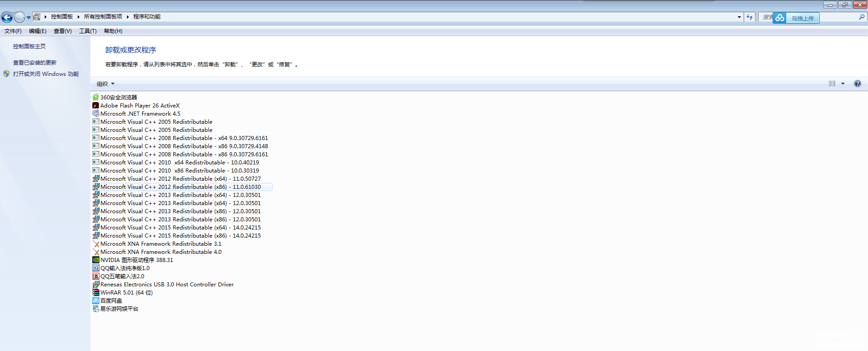Viewport: 868px width, 351px height.
Task: Click the QQ五笔输入法2.0 icon
Action: click(95, 276)
